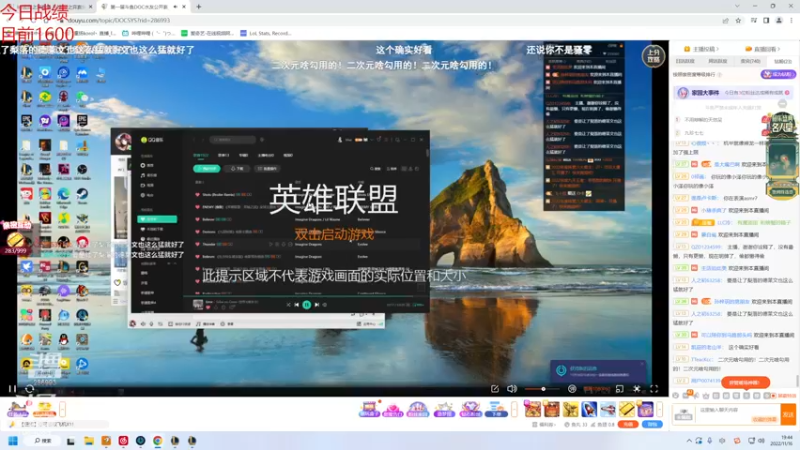Open File Explorer from the taskbar

coord(89,440)
